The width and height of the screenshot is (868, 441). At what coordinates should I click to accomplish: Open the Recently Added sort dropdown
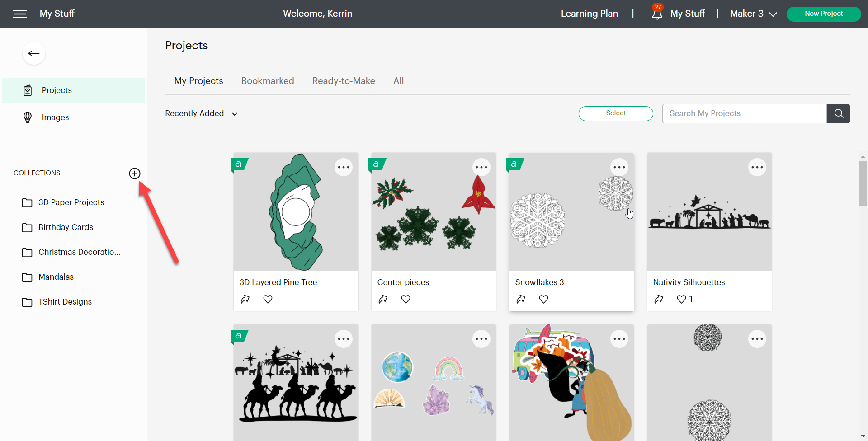click(201, 113)
